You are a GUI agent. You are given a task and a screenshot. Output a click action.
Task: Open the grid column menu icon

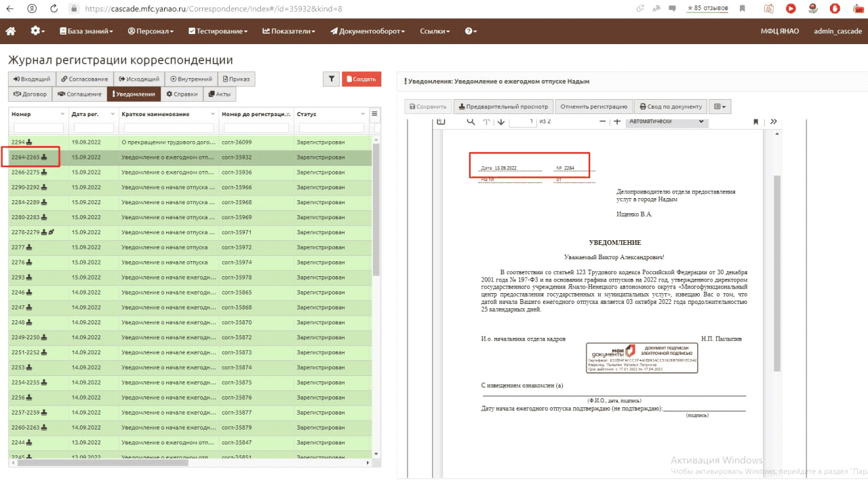pyautogui.click(x=374, y=113)
